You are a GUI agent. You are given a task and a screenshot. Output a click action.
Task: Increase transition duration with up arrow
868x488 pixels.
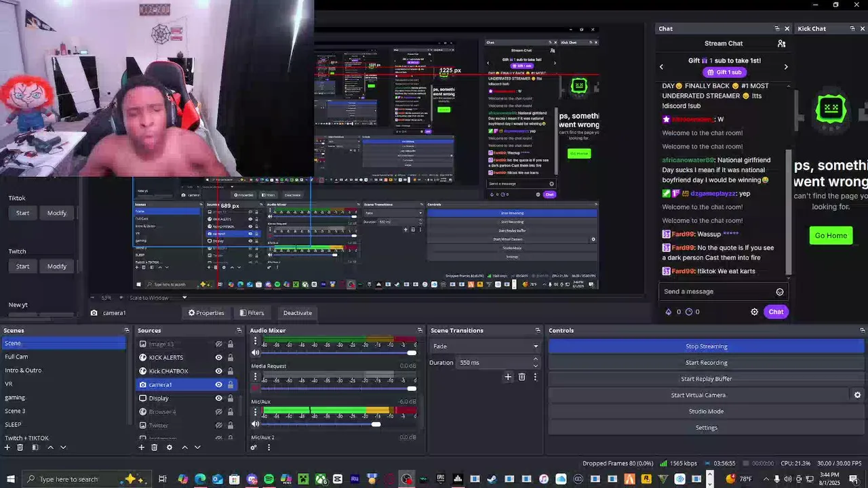pos(536,359)
